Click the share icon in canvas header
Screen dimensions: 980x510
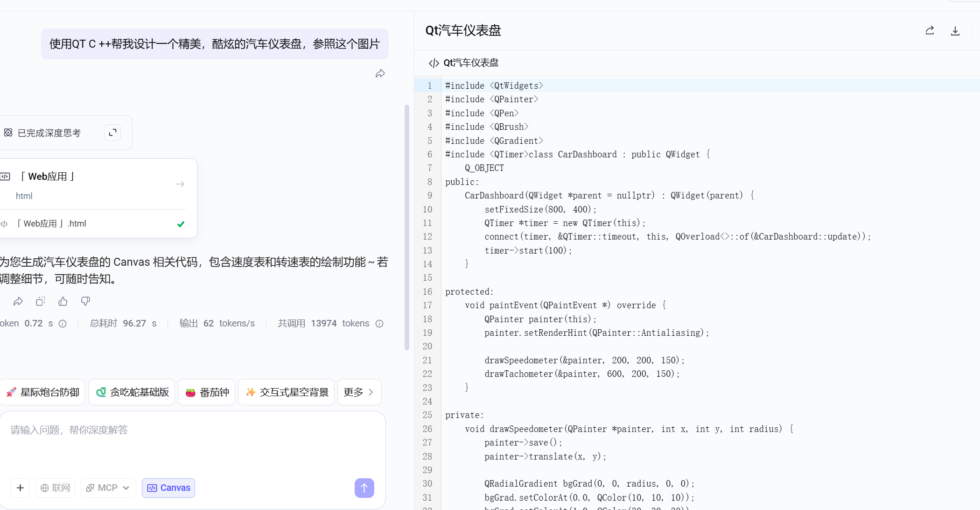930,31
